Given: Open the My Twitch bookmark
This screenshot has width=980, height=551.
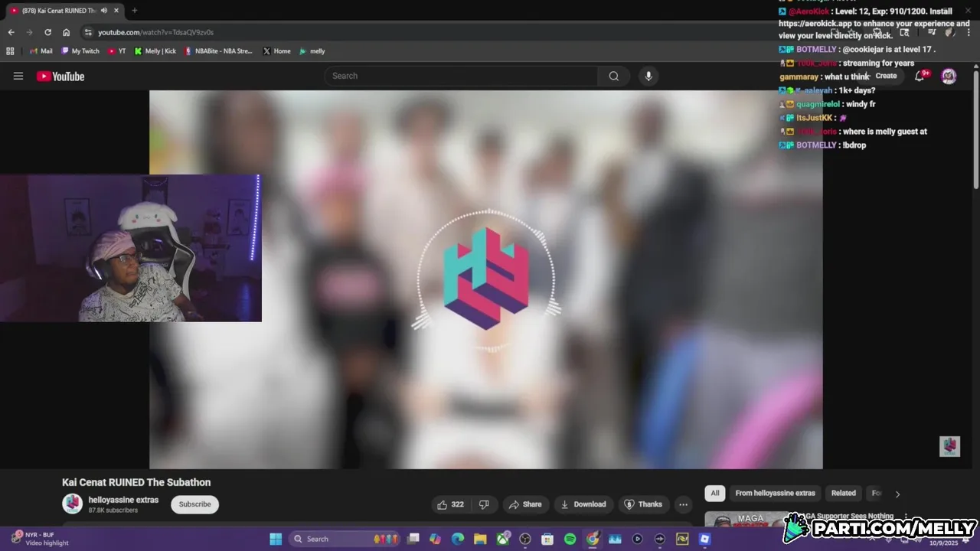Looking at the screenshot, I should click(80, 51).
